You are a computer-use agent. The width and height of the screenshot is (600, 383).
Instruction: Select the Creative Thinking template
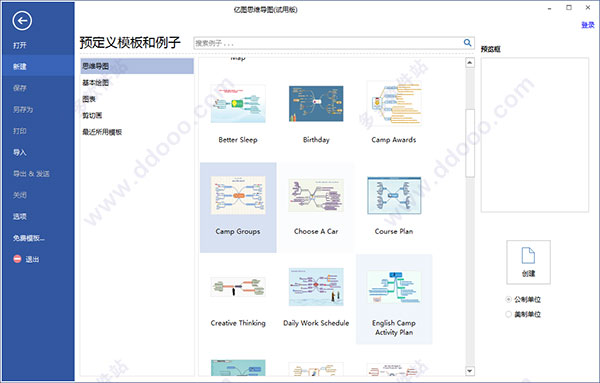coord(238,287)
